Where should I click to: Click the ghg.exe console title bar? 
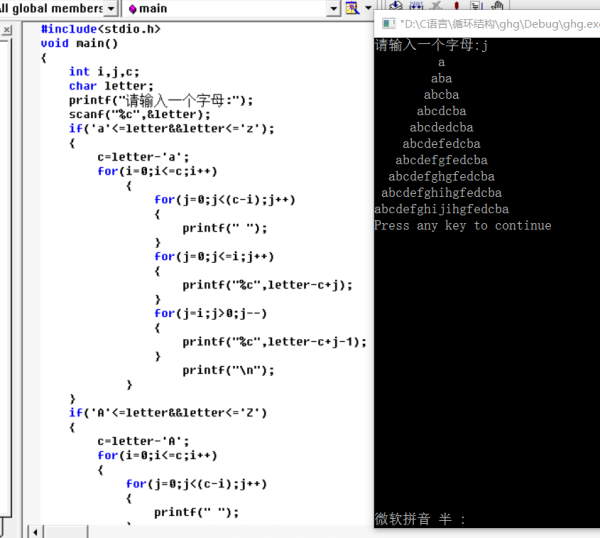pyautogui.click(x=487, y=24)
